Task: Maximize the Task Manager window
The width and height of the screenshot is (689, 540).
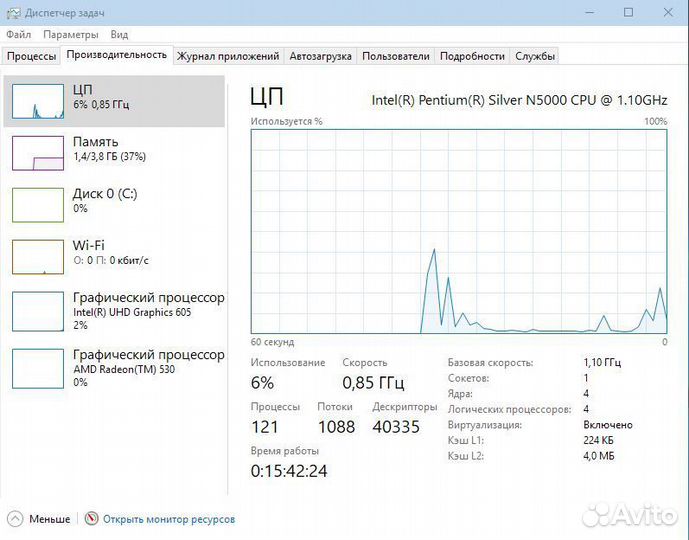Action: [x=628, y=12]
